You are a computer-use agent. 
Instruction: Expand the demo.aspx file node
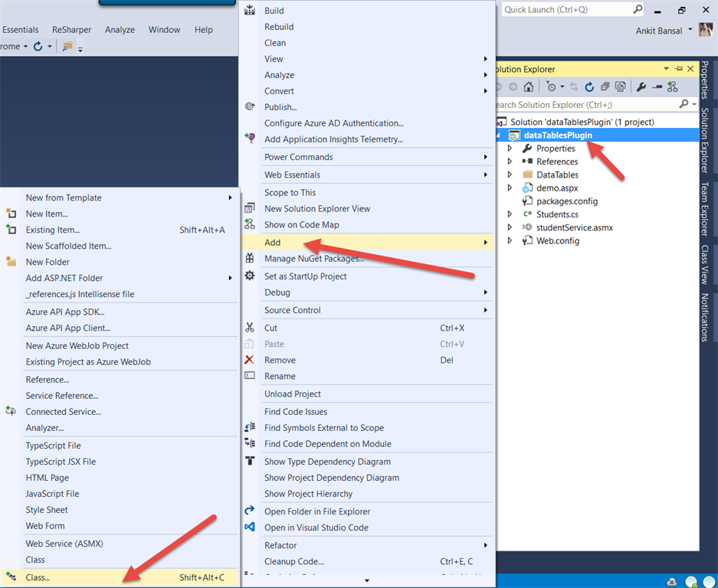click(510, 188)
